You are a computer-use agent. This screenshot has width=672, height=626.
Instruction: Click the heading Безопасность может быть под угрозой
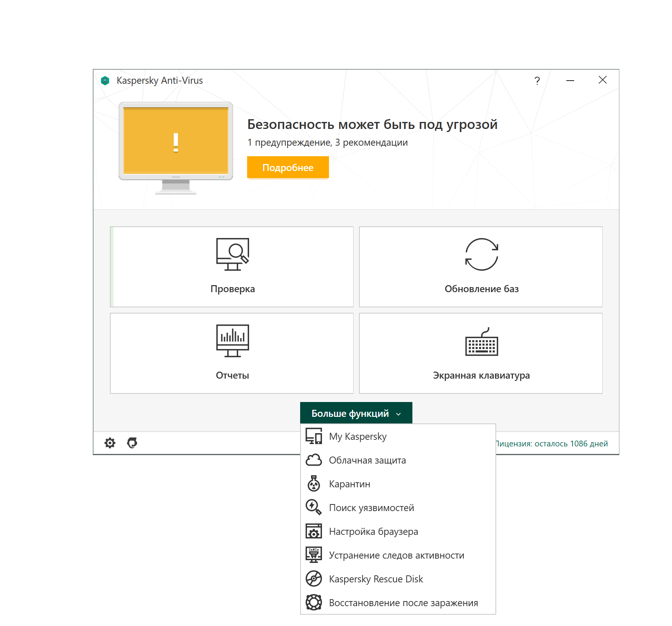372,125
